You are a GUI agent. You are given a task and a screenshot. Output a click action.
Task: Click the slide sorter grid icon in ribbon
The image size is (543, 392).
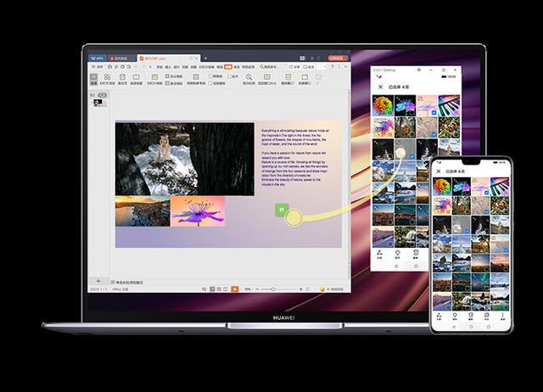[x=108, y=77]
